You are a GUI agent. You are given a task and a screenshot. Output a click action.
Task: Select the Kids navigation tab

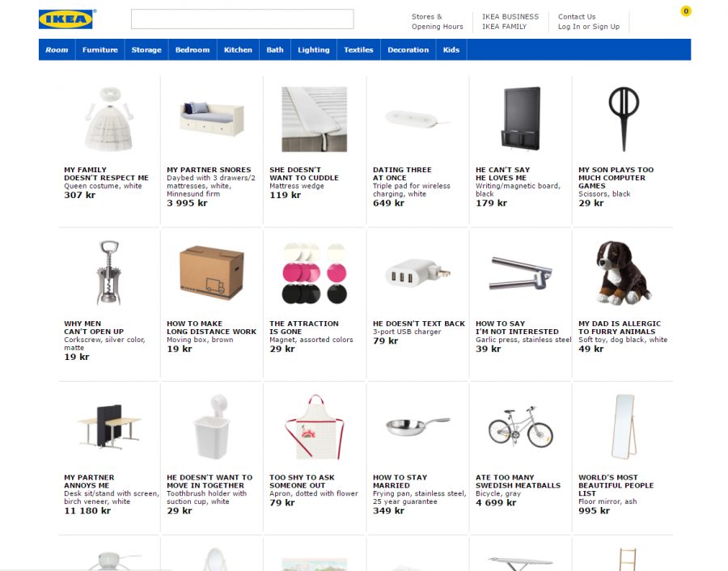click(x=451, y=49)
